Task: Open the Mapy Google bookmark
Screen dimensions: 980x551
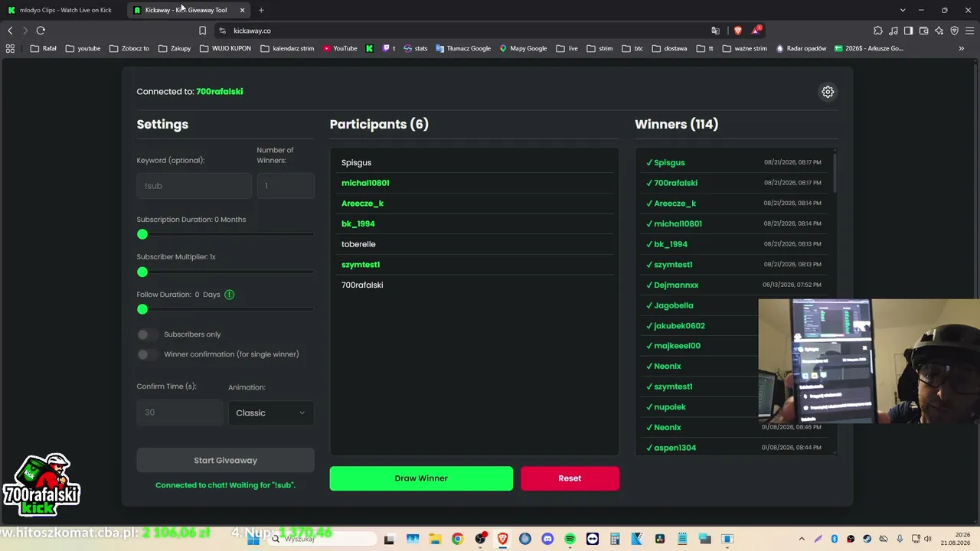Action: [x=523, y=48]
